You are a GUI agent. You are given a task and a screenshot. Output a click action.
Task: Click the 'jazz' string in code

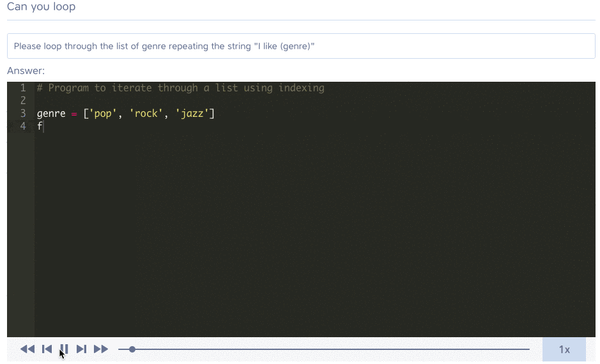tap(192, 113)
